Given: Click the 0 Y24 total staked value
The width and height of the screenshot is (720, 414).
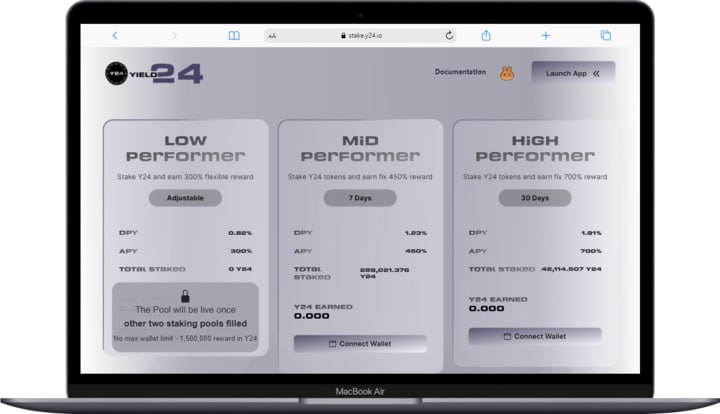Looking at the screenshot, I should point(240,269).
